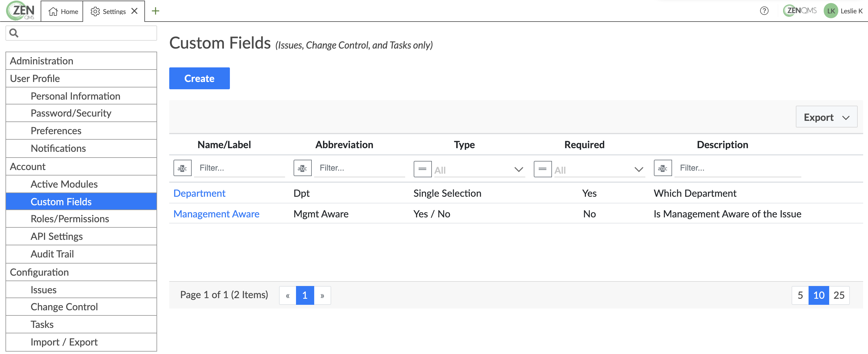868x354 pixels.
Task: Set page size to 5 items
Action: [x=800, y=295]
